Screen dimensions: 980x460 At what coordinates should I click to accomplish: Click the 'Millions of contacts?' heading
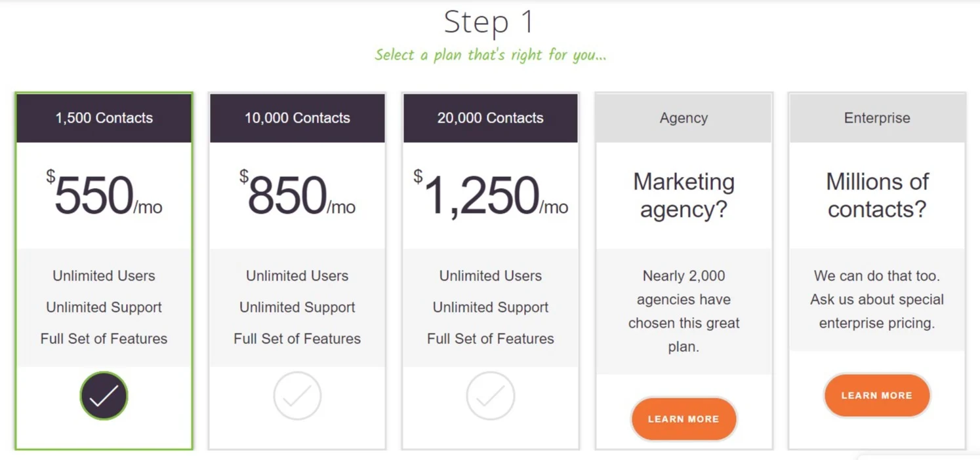coord(877,195)
